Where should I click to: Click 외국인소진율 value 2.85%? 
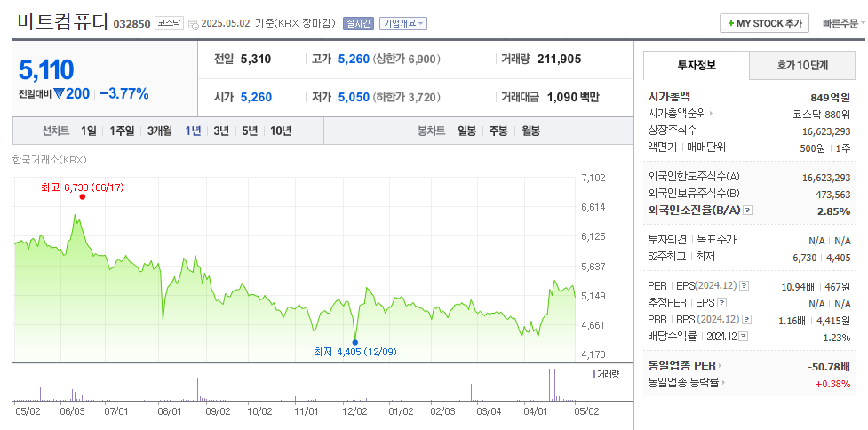click(x=833, y=211)
